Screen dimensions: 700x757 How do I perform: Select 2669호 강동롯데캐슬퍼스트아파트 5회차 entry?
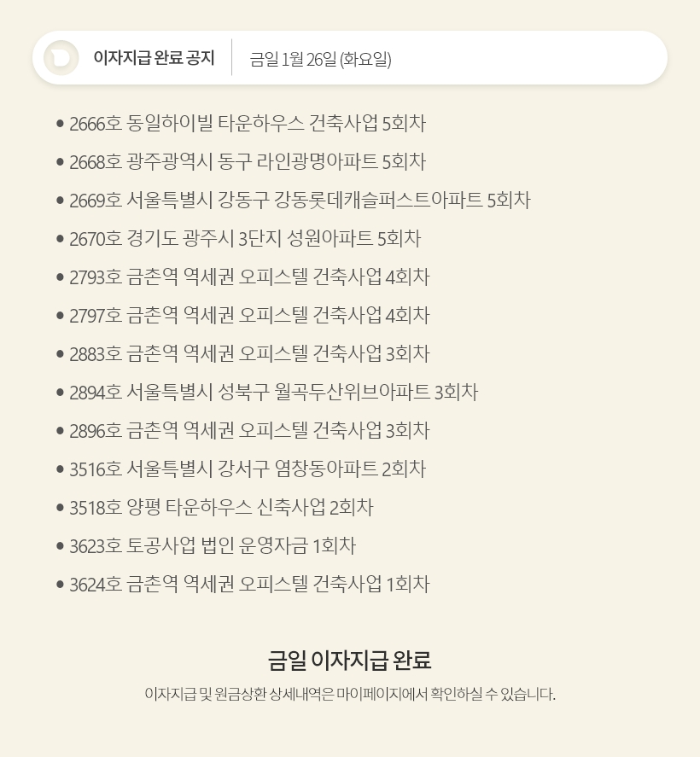click(x=300, y=201)
